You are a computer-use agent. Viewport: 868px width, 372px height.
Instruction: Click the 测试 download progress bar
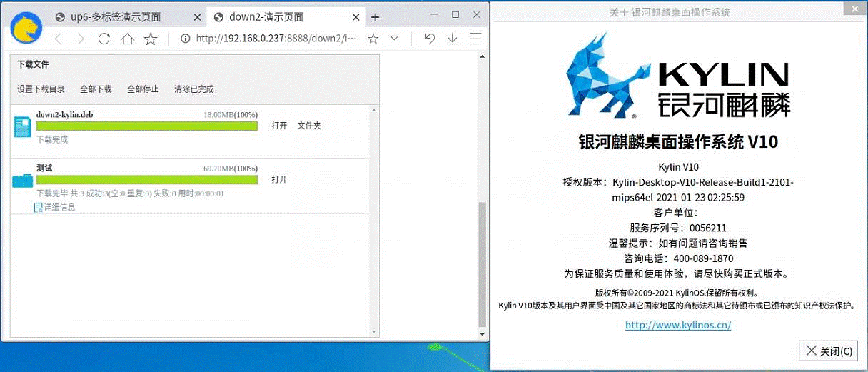coord(147,179)
